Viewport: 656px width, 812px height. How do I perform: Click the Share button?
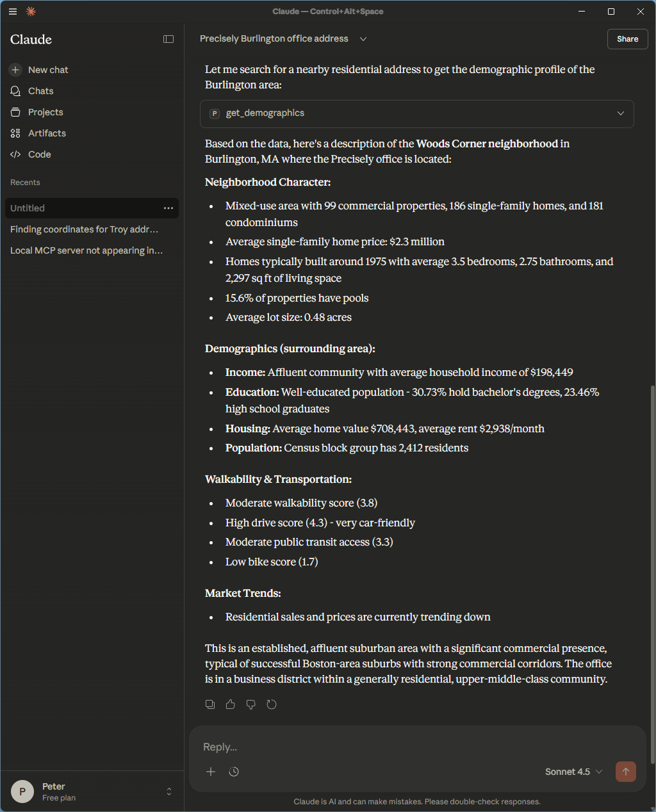627,39
